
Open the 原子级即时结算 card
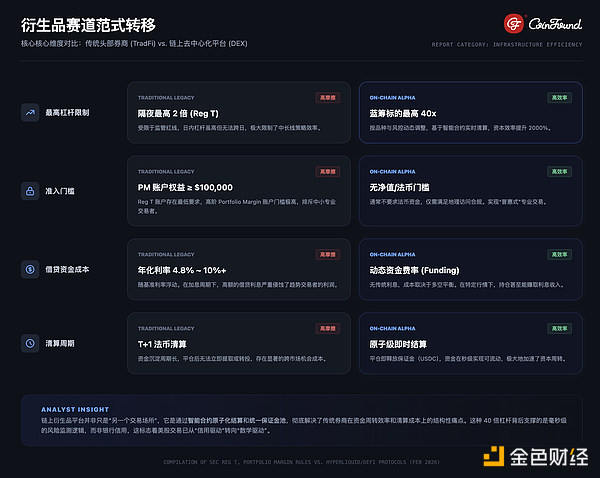point(470,345)
